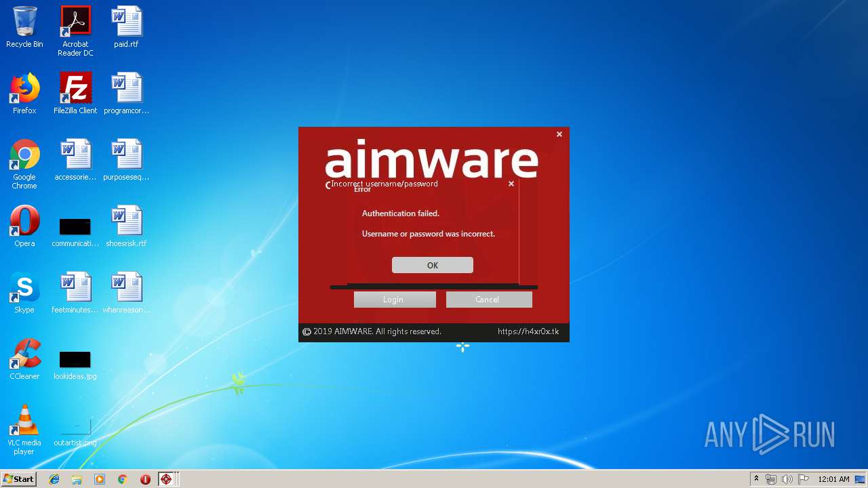Select the purposeseq... document icon
868x488 pixels.
tap(126, 160)
